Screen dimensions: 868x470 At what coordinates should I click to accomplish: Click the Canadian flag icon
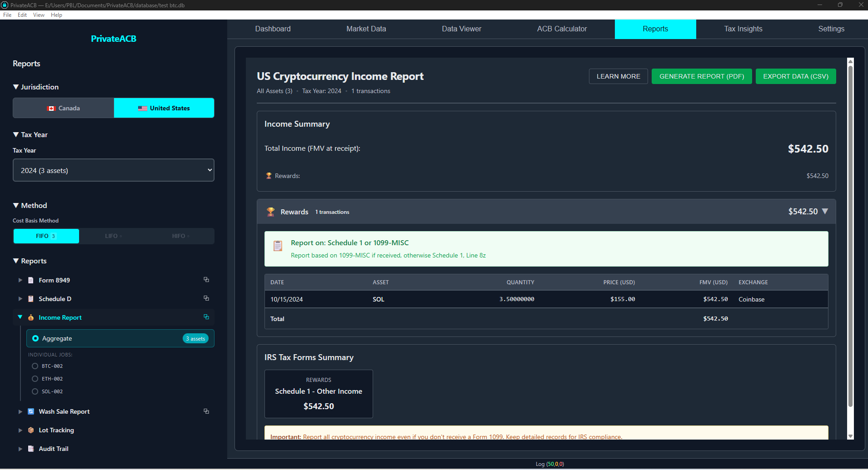pos(51,109)
